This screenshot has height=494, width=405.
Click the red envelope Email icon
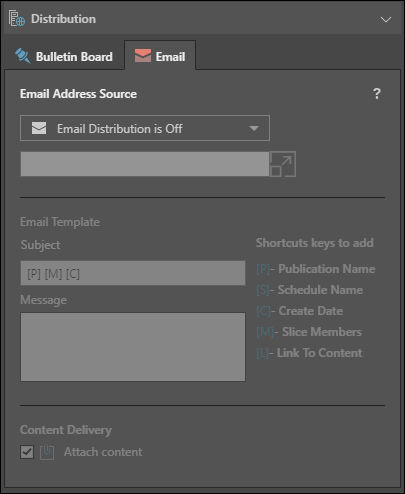point(143,56)
